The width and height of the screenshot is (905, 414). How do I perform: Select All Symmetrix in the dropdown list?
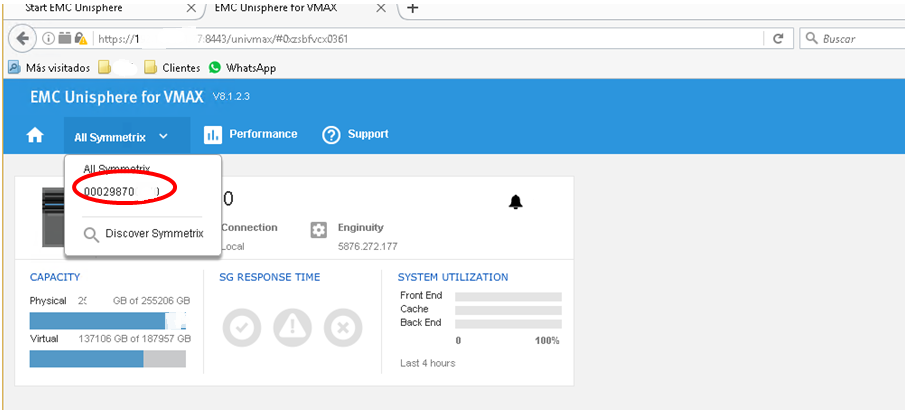pos(117,169)
